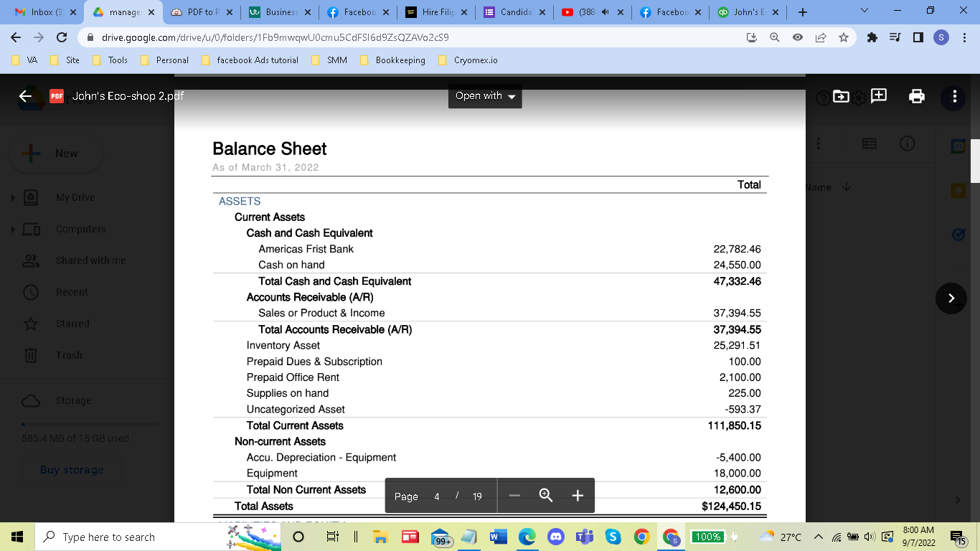Open the Personal bookmarks folder

165,60
